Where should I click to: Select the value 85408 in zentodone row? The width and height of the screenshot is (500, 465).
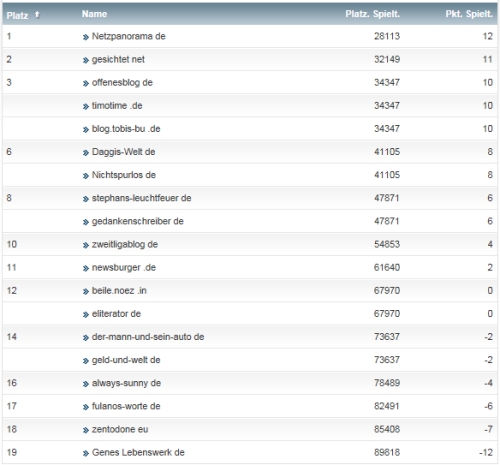pos(387,429)
